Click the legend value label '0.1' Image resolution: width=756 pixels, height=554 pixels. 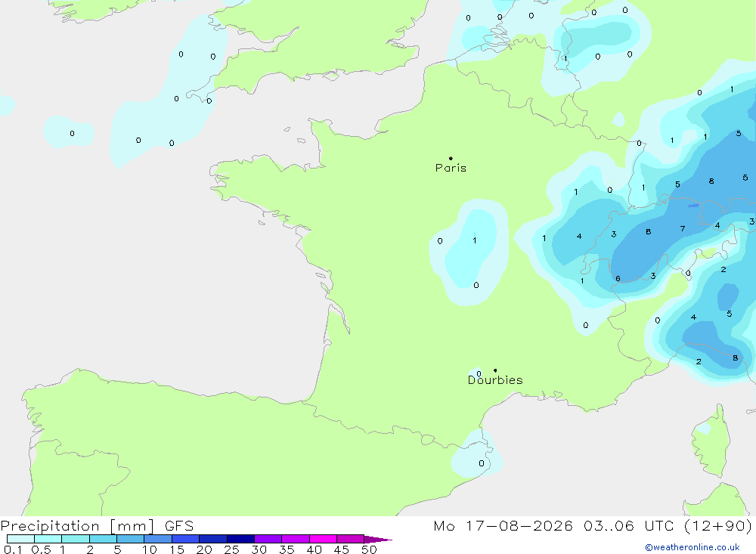13,549
